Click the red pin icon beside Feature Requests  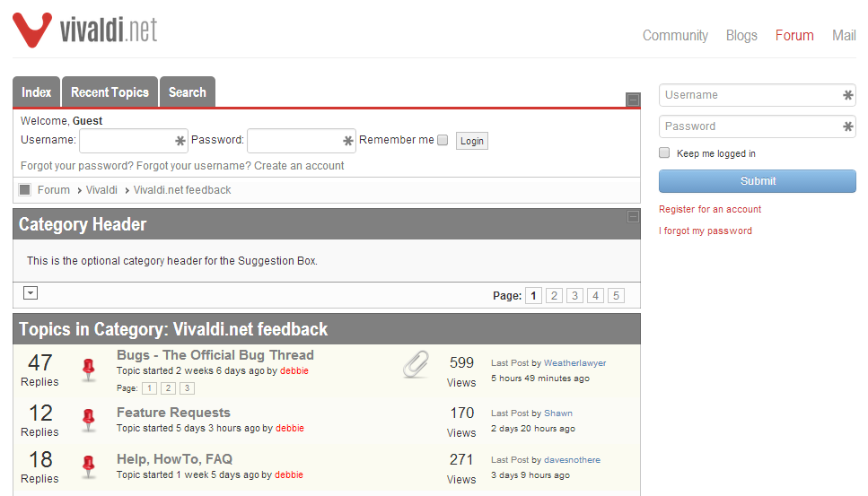[x=89, y=419]
